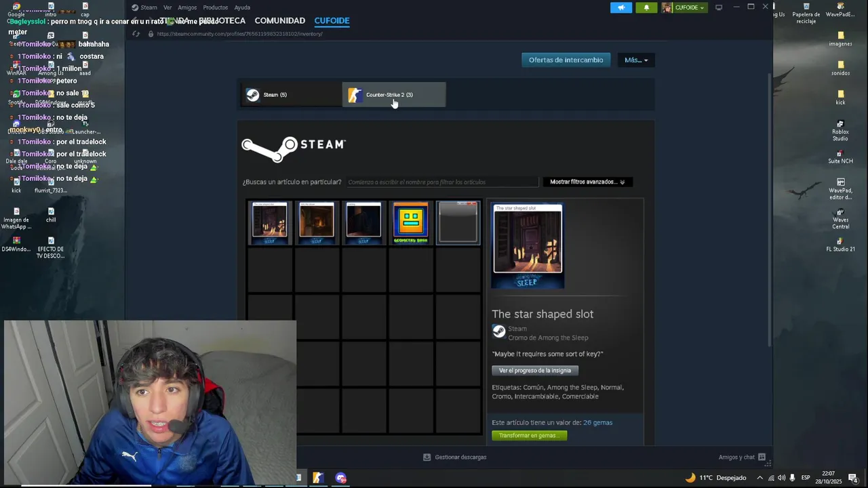Open WavePad editor desktop shortcut

coord(841,189)
